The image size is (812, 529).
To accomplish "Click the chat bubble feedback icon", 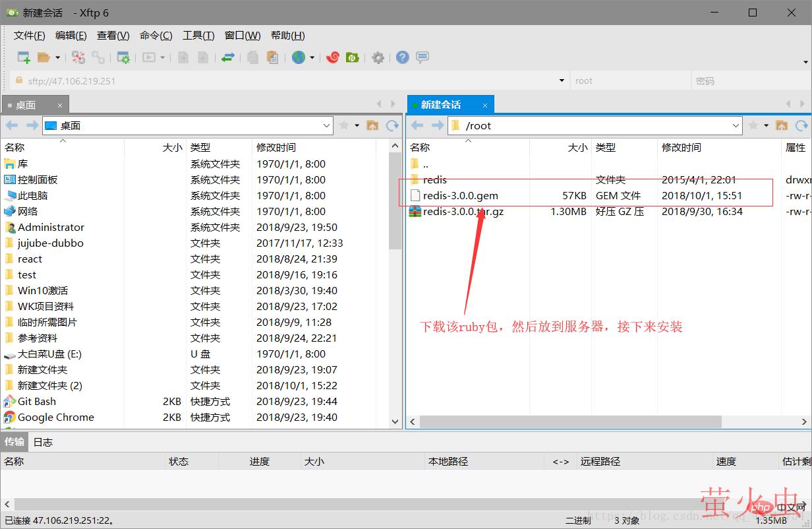I will tap(422, 57).
